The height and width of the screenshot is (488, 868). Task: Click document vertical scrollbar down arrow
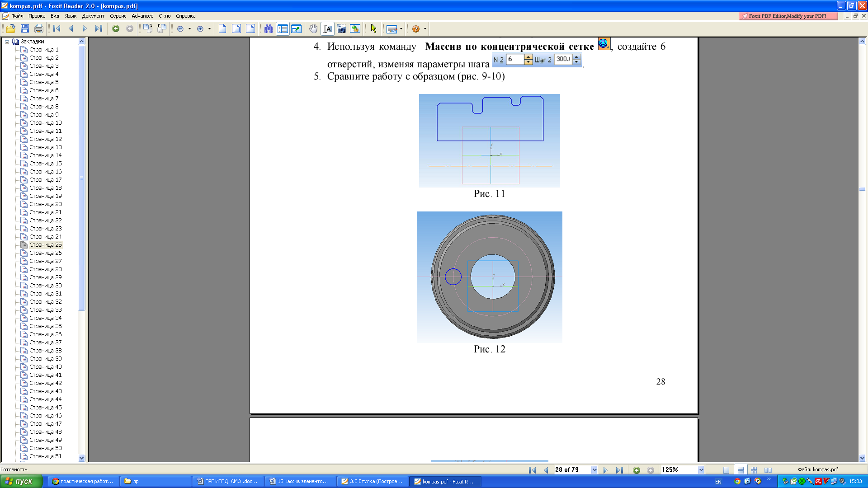pyautogui.click(x=862, y=458)
